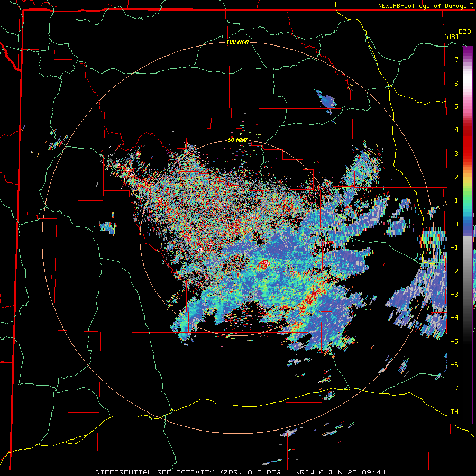476x476 pixels.
Task: Click the positive 4 value on the color scale
Action: (x=456, y=130)
